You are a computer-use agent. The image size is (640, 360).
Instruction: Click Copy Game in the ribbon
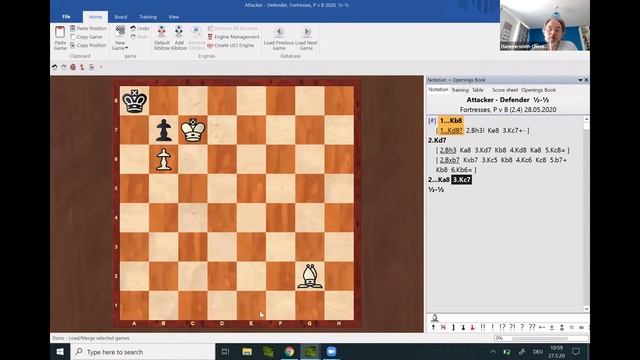[86, 37]
